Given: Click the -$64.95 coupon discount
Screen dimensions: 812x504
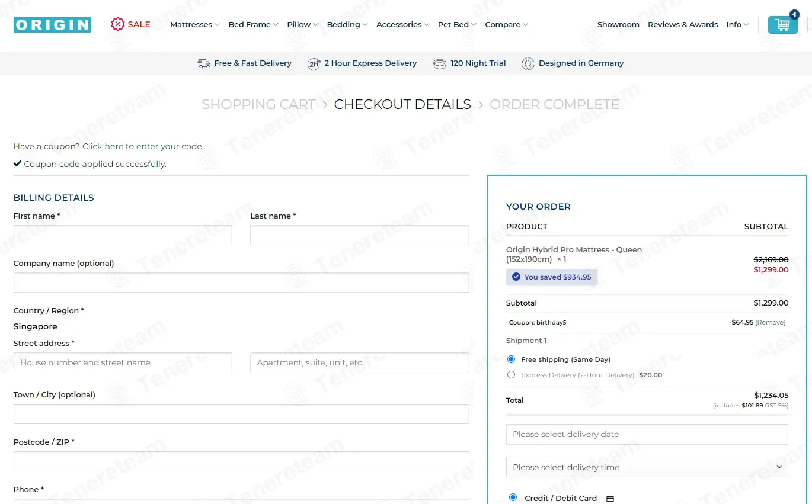Looking at the screenshot, I should [x=742, y=322].
